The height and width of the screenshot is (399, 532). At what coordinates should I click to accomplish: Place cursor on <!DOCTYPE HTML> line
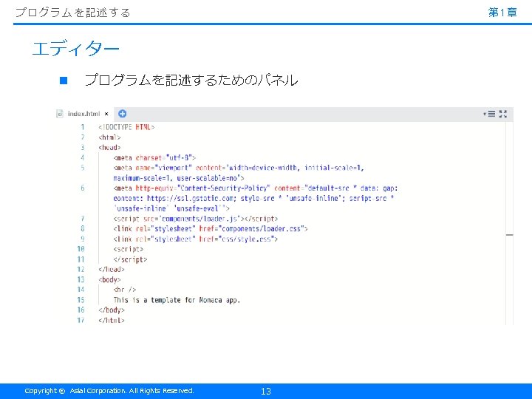[126, 127]
